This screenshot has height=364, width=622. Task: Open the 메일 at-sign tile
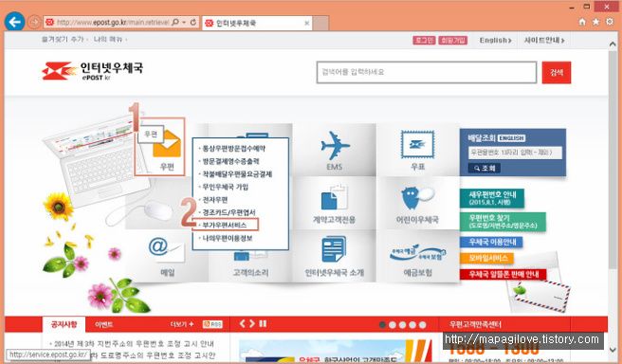(x=167, y=256)
